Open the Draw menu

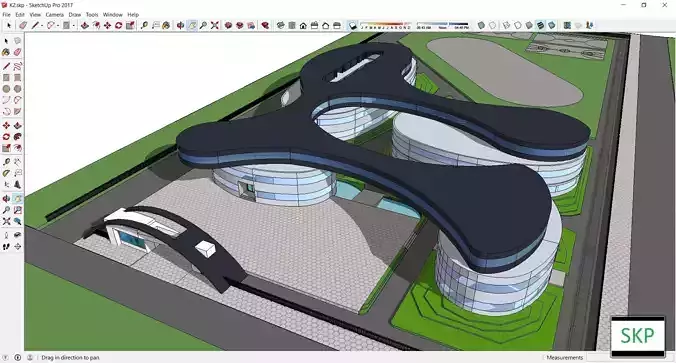pyautogui.click(x=75, y=15)
